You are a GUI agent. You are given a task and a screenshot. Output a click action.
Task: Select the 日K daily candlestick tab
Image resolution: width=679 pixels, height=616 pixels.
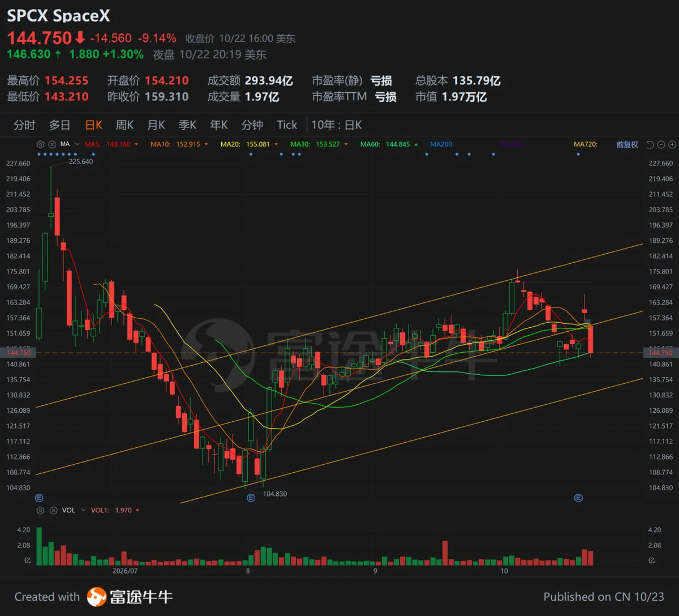pos(93,125)
